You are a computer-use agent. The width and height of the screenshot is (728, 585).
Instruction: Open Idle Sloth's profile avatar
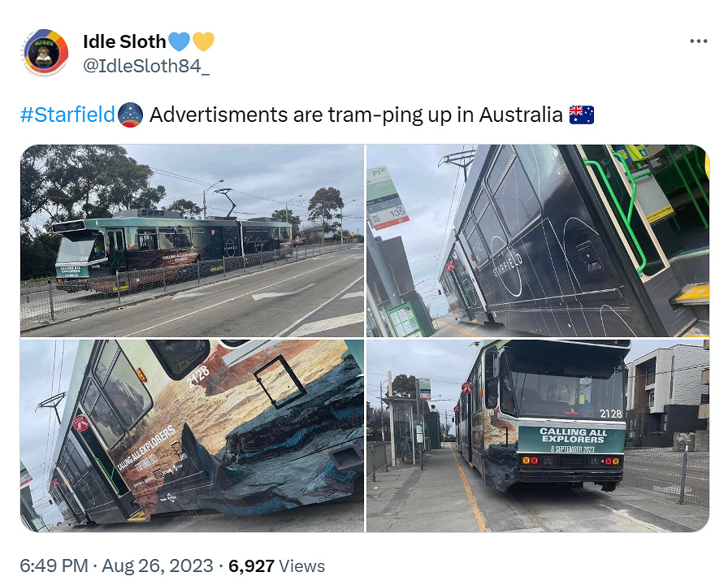[45, 53]
